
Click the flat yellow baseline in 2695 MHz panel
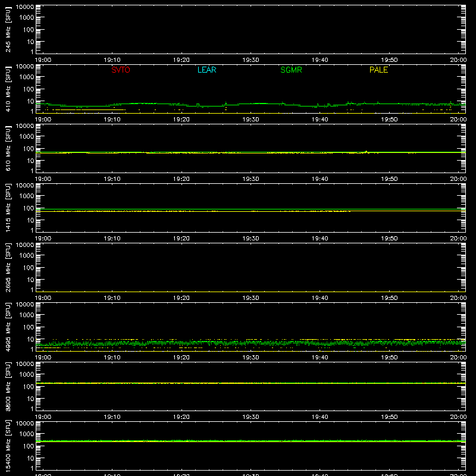click(250, 292)
